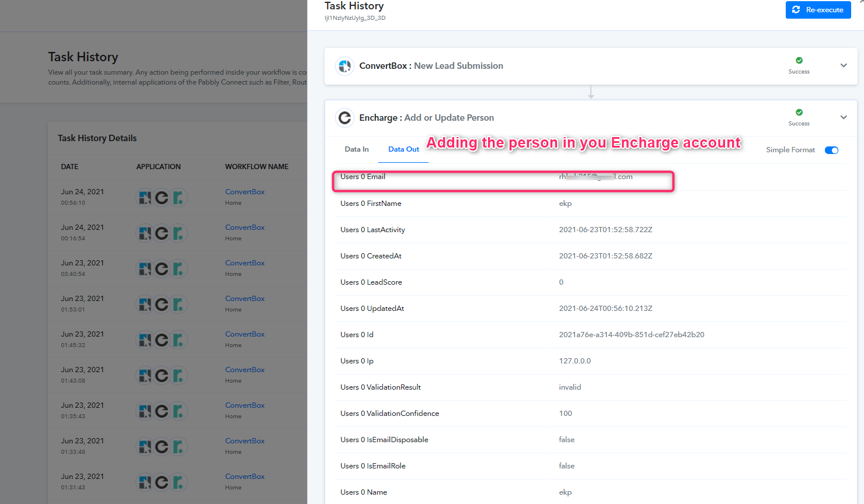The height and width of the screenshot is (504, 864).
Task: Click the Encharge icon in the Jun 23 03:40:54 row
Action: [162, 269]
